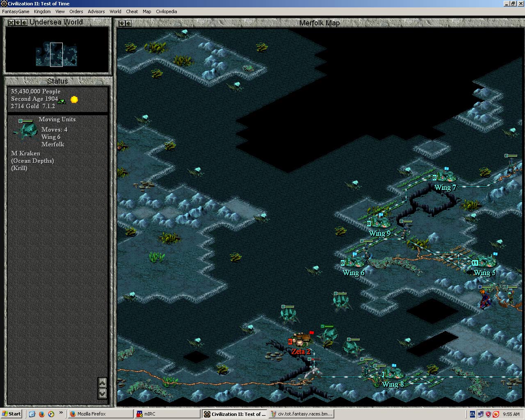Click the '(Ocean Depths)' terrain text
Image resolution: width=525 pixels, height=420 pixels.
[32, 161]
